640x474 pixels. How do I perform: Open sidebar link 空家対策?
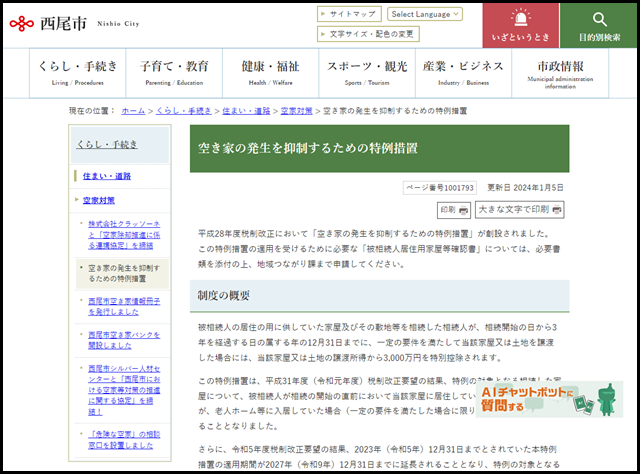[x=99, y=200]
